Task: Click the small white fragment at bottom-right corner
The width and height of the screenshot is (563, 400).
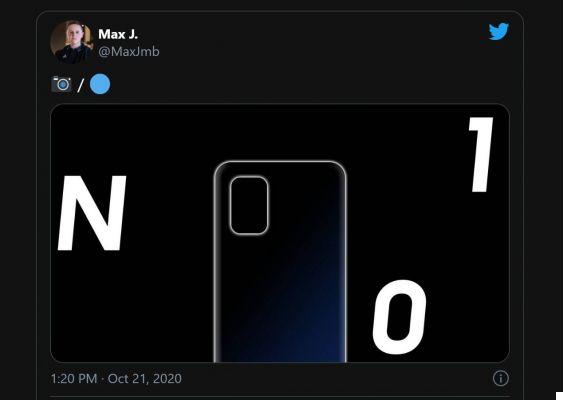Action: [x=559, y=396]
